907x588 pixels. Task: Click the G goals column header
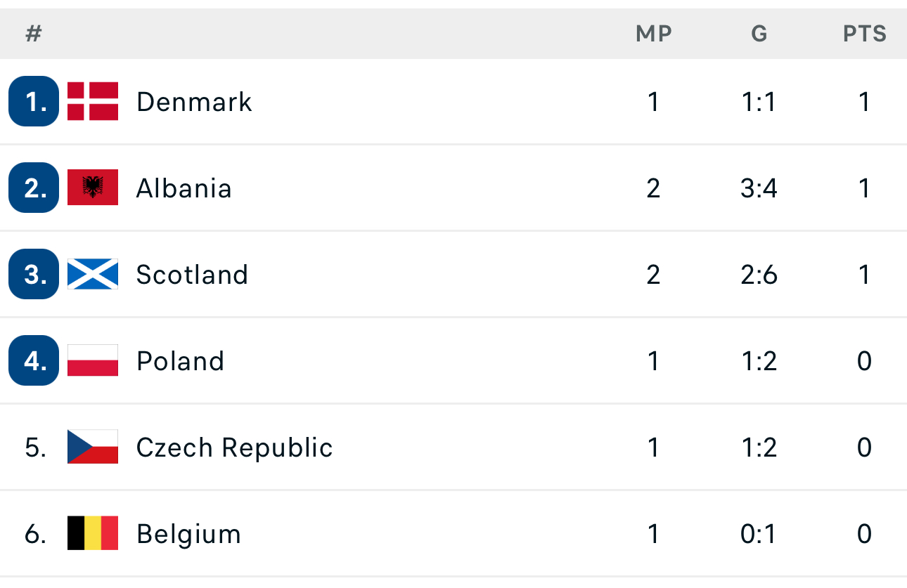[759, 34]
